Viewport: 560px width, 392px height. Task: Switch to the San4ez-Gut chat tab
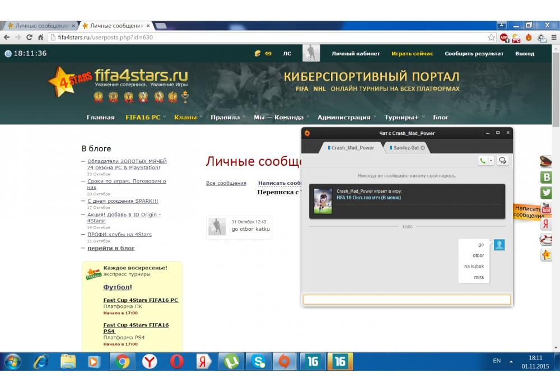[405, 148]
